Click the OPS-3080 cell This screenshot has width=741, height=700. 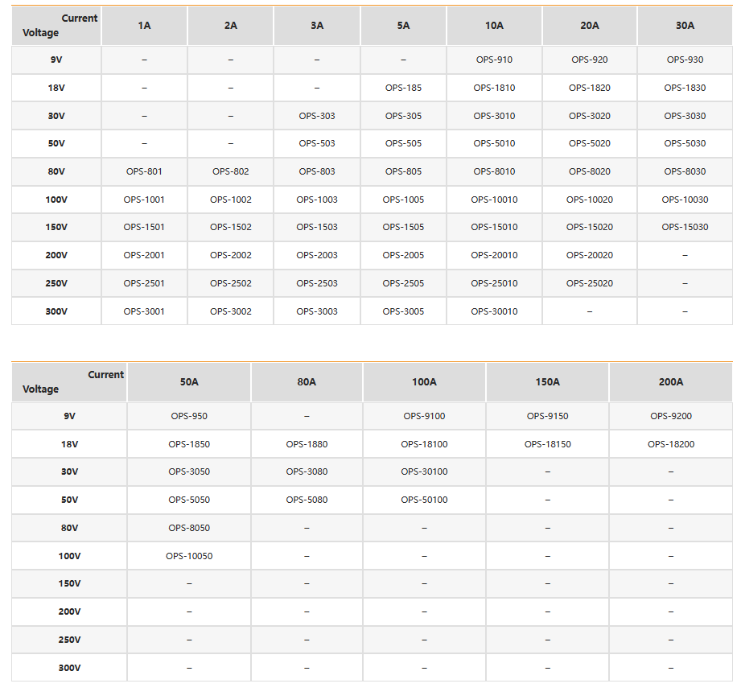(x=307, y=471)
